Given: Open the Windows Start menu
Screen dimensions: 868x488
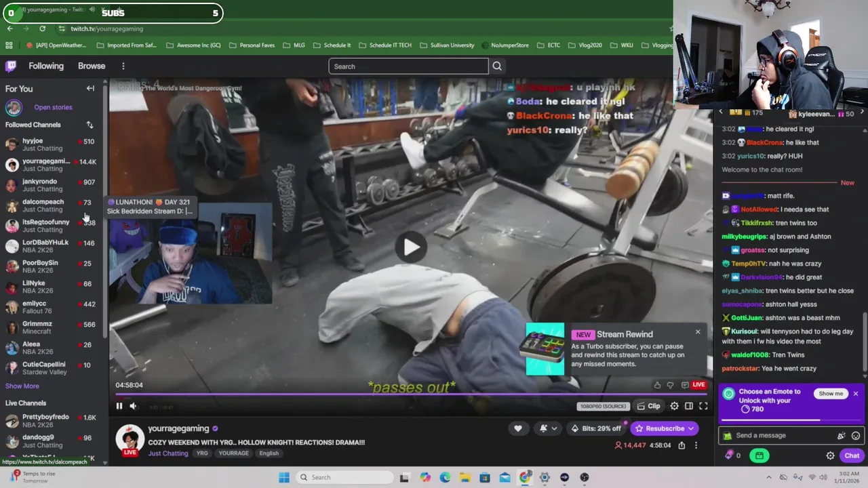Looking at the screenshot, I should point(284,477).
